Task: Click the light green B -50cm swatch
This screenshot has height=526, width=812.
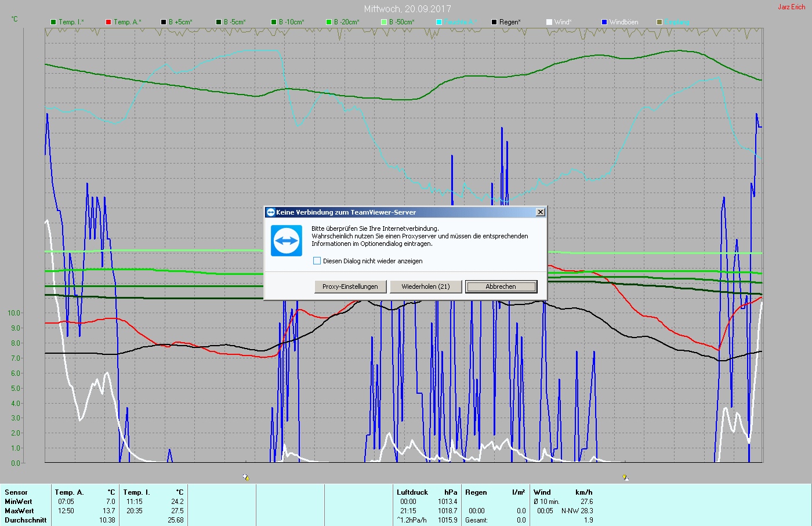Action: (384, 22)
